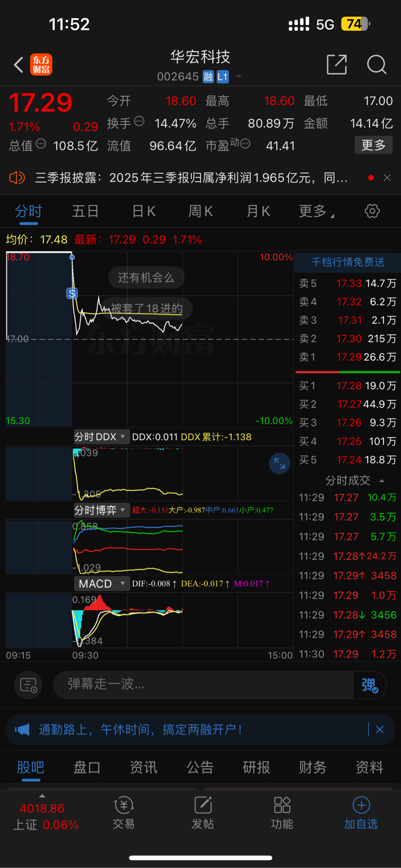The image size is (401, 868).
Task: Expand 更多 chart period menu
Action: pos(316,212)
